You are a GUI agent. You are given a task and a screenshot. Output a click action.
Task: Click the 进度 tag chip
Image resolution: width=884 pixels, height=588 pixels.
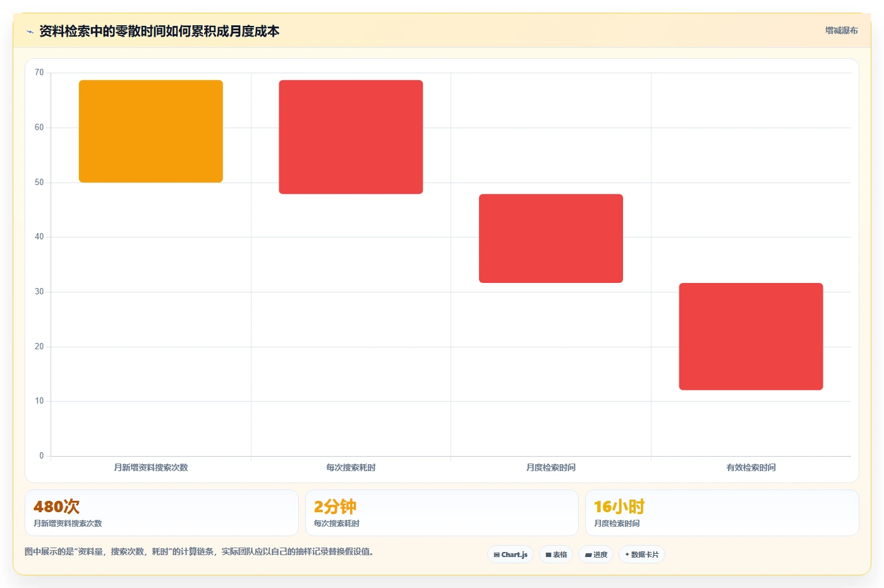pyautogui.click(x=596, y=555)
